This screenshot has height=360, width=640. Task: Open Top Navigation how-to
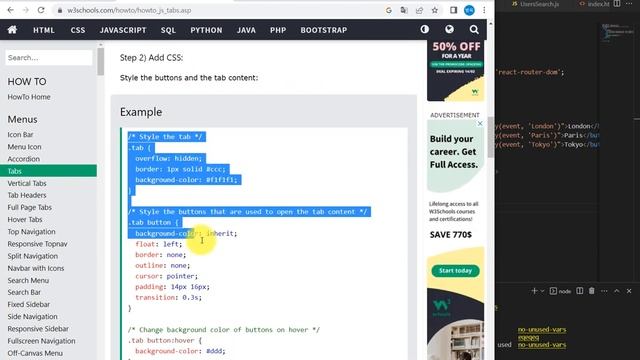point(31,231)
